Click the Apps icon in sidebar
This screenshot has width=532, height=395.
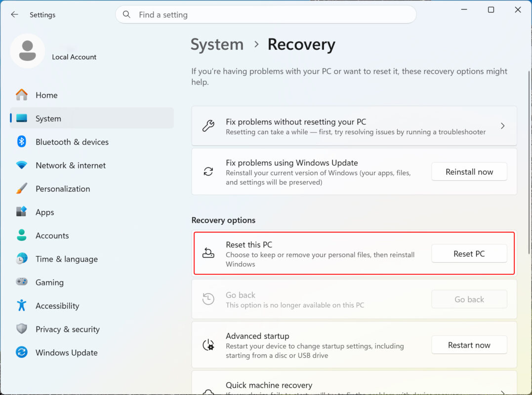22,212
